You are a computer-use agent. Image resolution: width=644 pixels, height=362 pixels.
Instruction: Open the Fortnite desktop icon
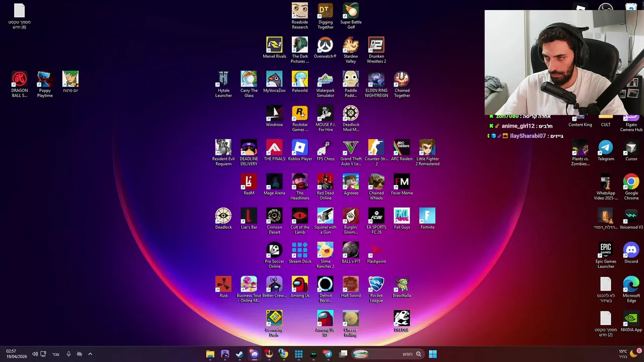click(427, 219)
